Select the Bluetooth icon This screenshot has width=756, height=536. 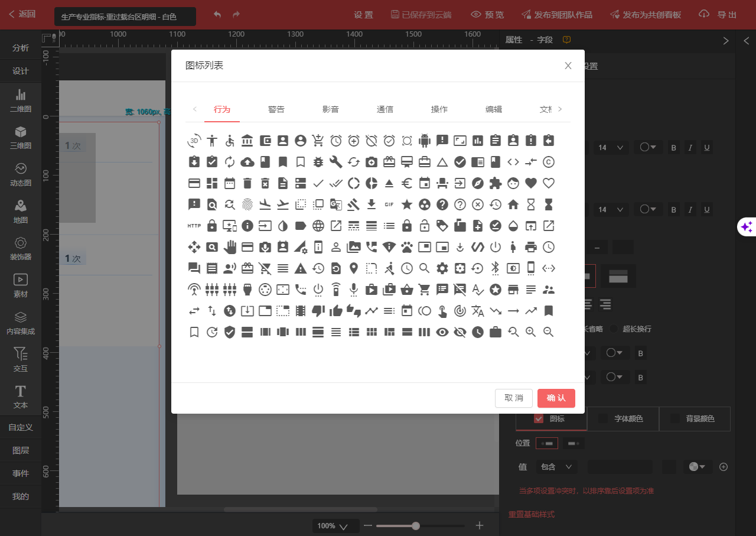tap(495, 268)
